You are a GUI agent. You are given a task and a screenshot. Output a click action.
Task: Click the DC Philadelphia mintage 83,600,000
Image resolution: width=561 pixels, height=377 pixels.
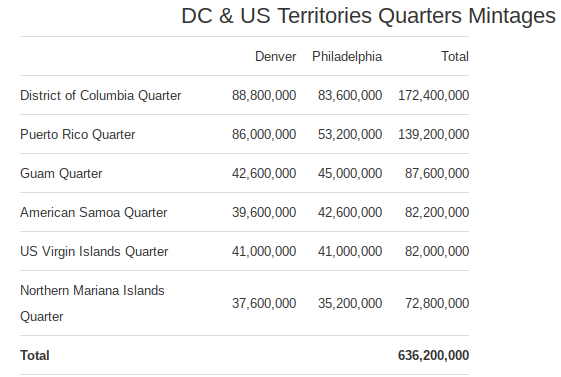click(x=350, y=96)
